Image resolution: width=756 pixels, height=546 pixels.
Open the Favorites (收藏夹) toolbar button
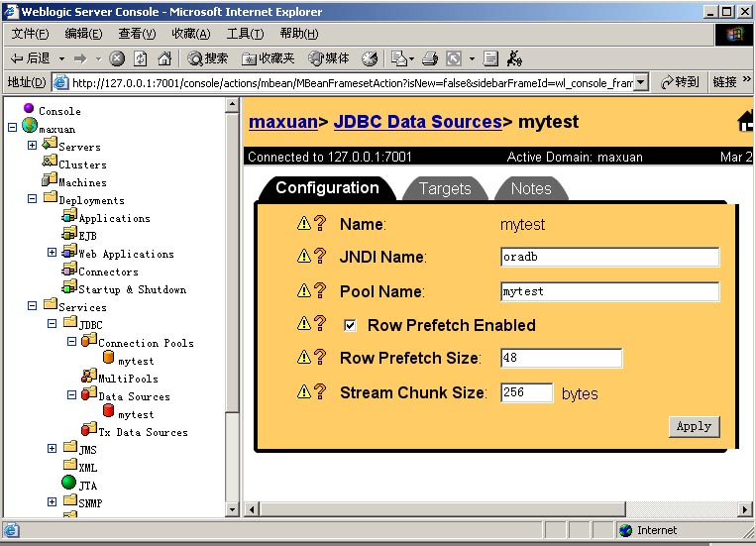click(x=269, y=58)
